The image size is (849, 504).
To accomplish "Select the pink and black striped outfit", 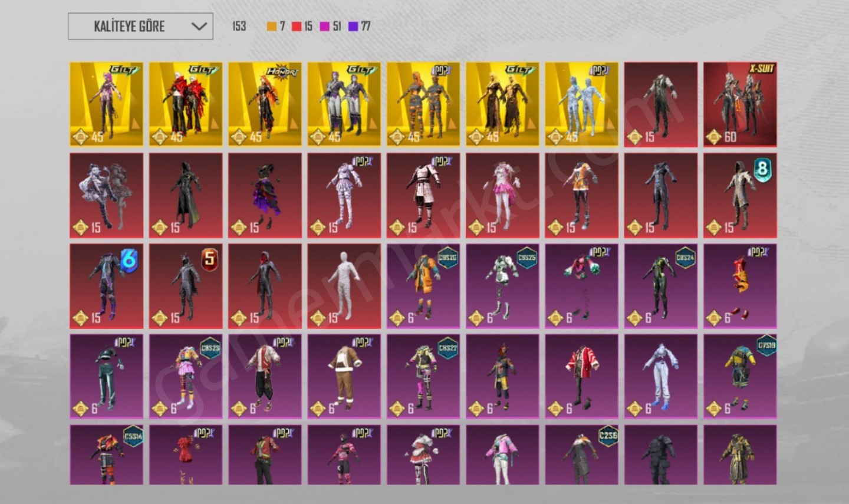I will click(344, 455).
